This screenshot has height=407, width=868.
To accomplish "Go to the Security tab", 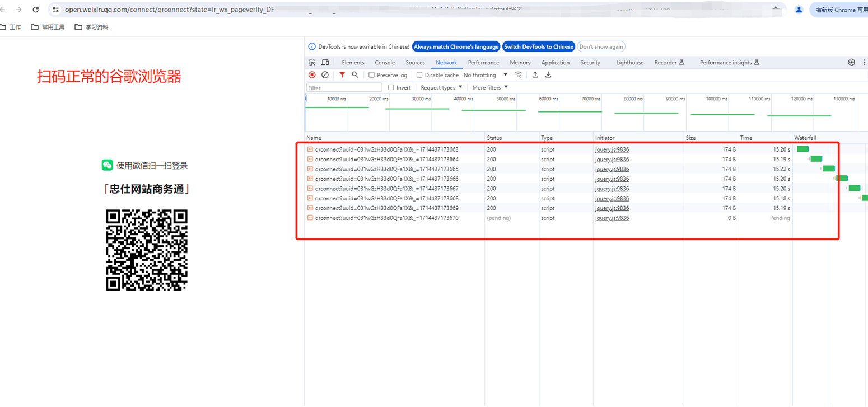I will click(x=590, y=63).
